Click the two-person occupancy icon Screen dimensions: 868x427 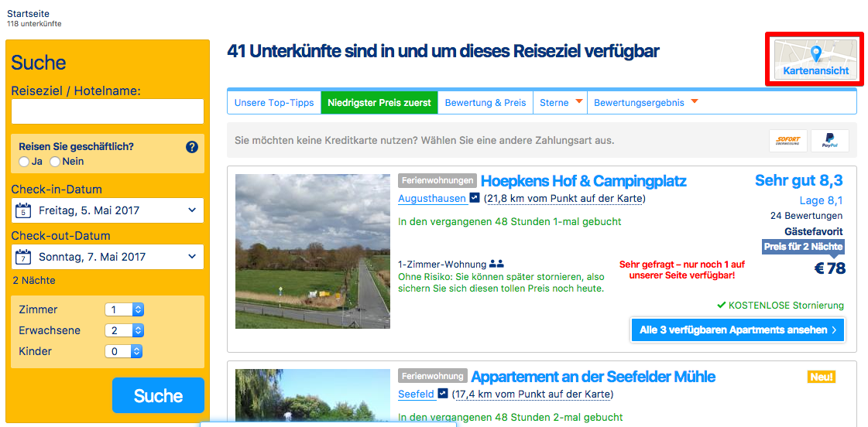tap(496, 265)
